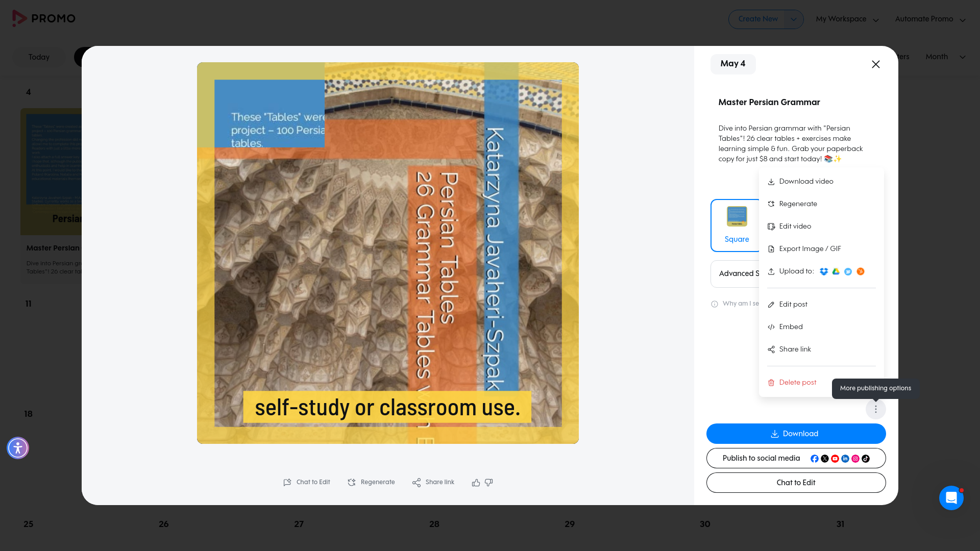Viewport: 980px width, 551px height.
Task: Select Embed from the options menu
Action: (x=821, y=327)
